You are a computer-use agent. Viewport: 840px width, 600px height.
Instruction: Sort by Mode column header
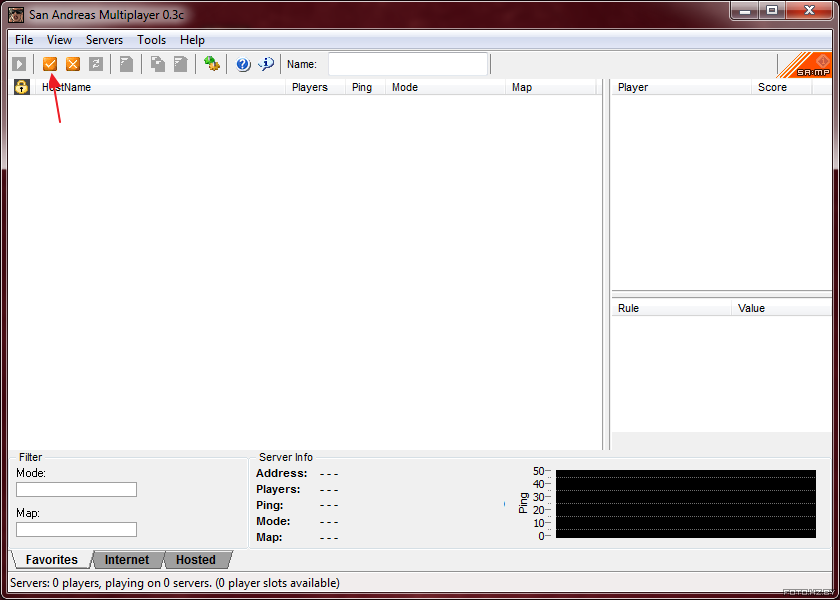(446, 87)
